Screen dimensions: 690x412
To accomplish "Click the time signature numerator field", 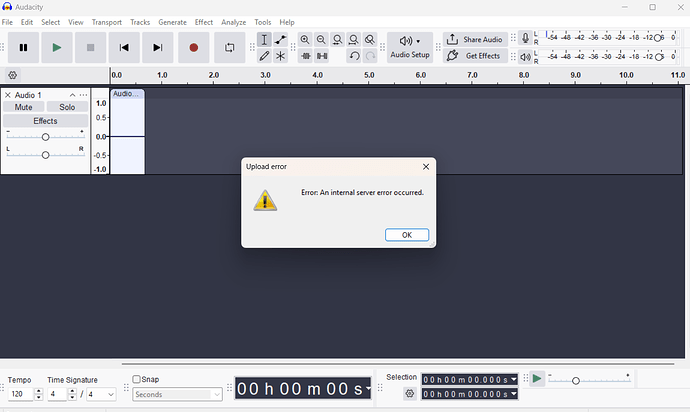I will click(57, 394).
